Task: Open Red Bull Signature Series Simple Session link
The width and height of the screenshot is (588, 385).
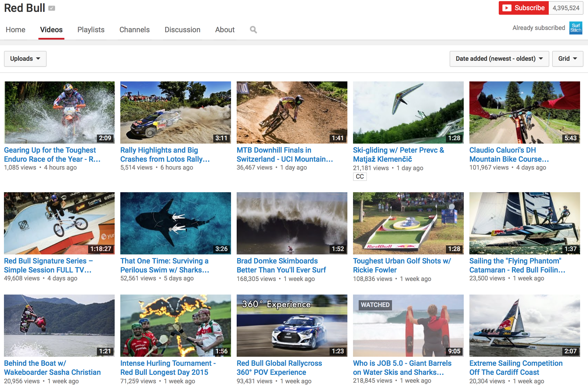Action: [x=48, y=265]
